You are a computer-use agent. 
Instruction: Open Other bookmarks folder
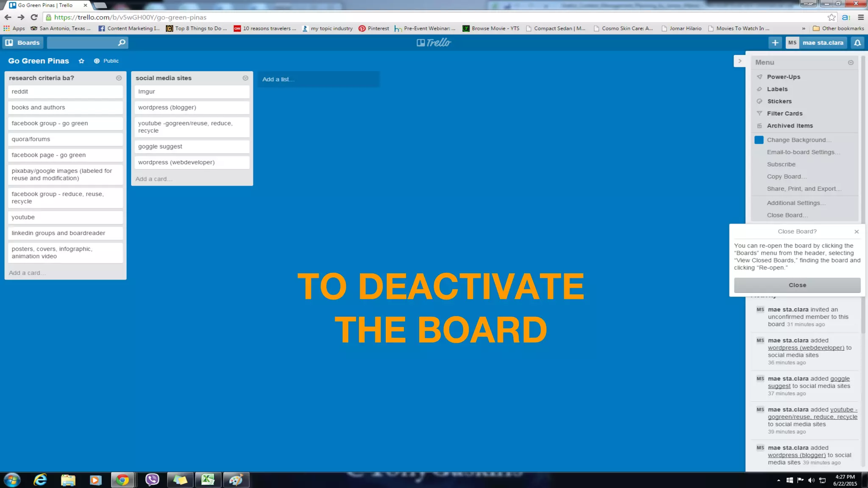tap(838, 28)
